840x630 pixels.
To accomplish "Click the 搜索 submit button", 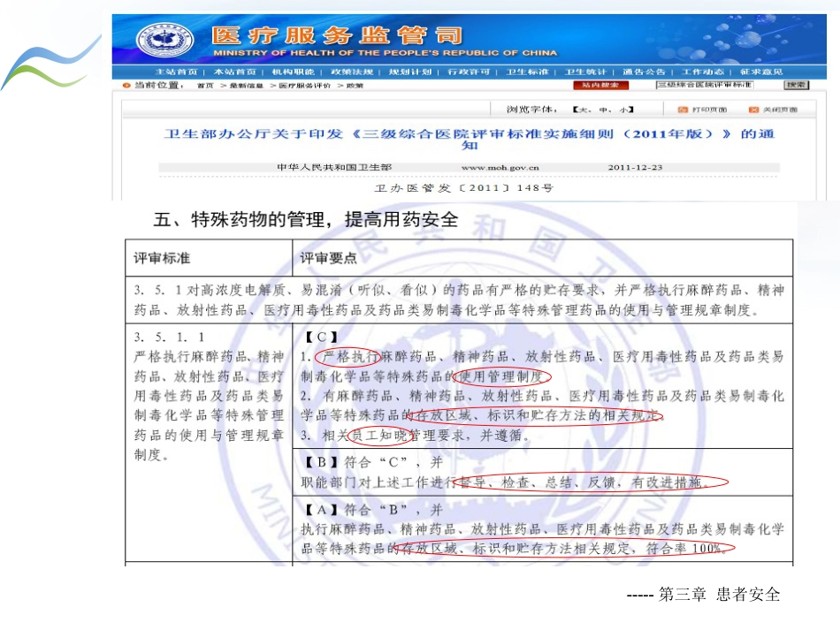I will click(x=796, y=85).
